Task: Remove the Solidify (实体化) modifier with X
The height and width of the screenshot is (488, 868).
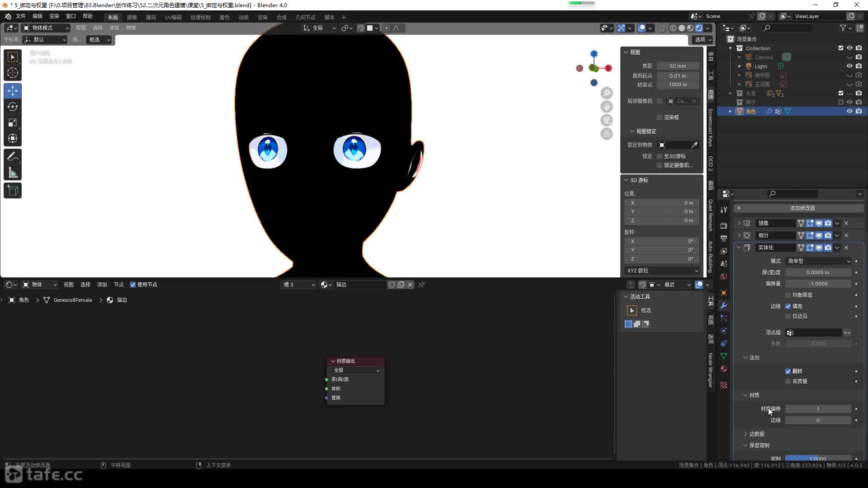Action: pyautogui.click(x=846, y=248)
